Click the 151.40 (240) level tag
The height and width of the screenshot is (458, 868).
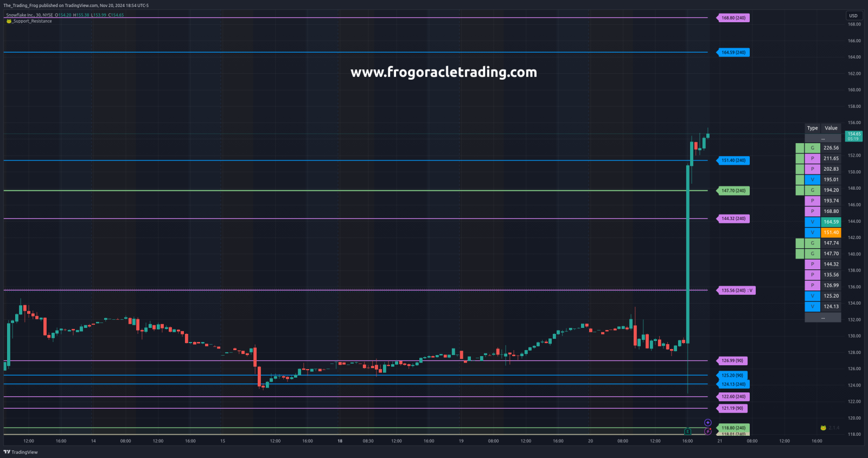coord(733,160)
